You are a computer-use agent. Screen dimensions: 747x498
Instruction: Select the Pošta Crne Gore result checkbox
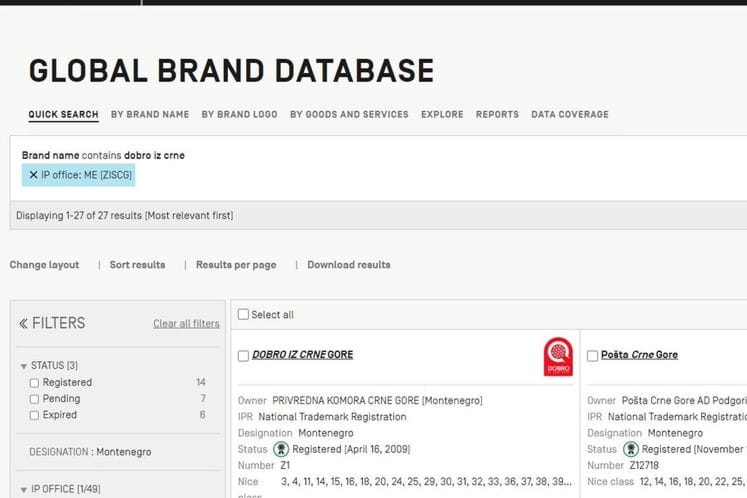tap(592, 355)
